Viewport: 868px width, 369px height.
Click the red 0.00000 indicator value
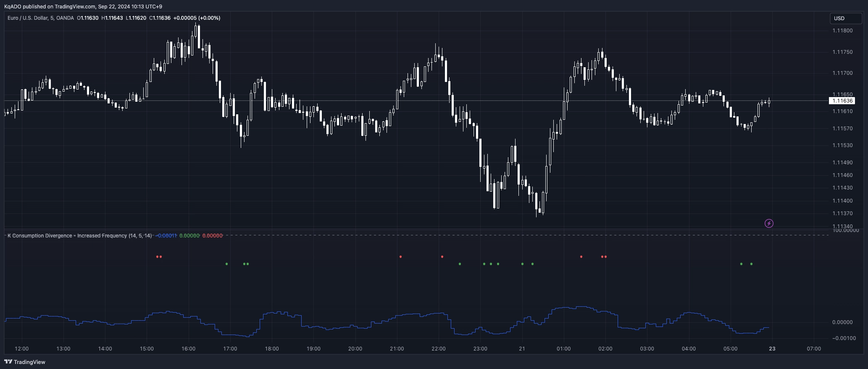tap(212, 236)
